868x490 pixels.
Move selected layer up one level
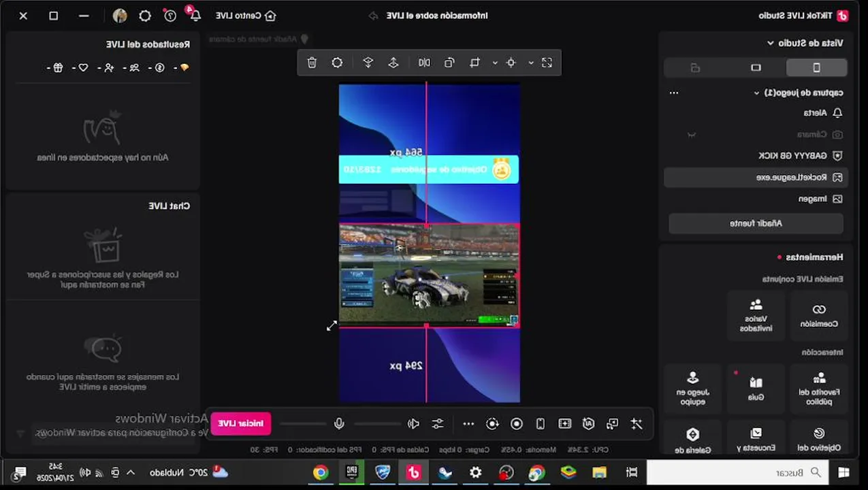[393, 63]
